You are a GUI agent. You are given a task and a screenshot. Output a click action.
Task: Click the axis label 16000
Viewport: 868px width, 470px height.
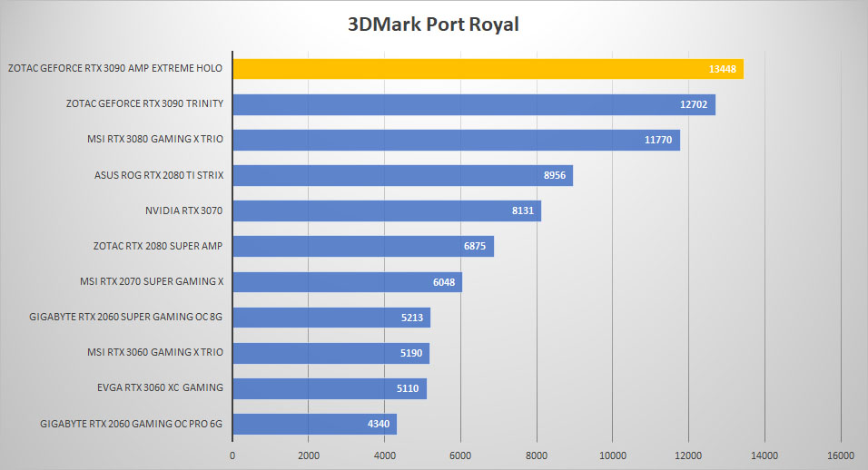coord(841,455)
